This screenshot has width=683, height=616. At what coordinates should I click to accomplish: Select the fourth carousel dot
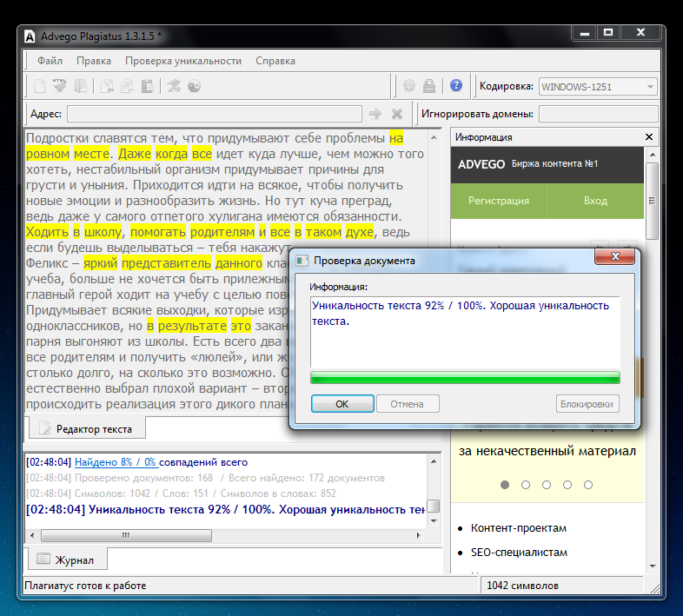[x=567, y=485]
